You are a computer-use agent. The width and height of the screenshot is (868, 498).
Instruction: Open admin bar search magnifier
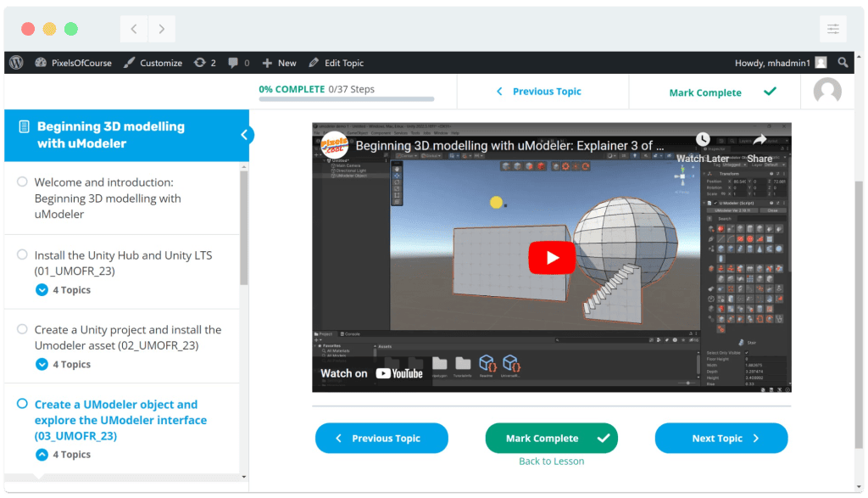coord(843,63)
